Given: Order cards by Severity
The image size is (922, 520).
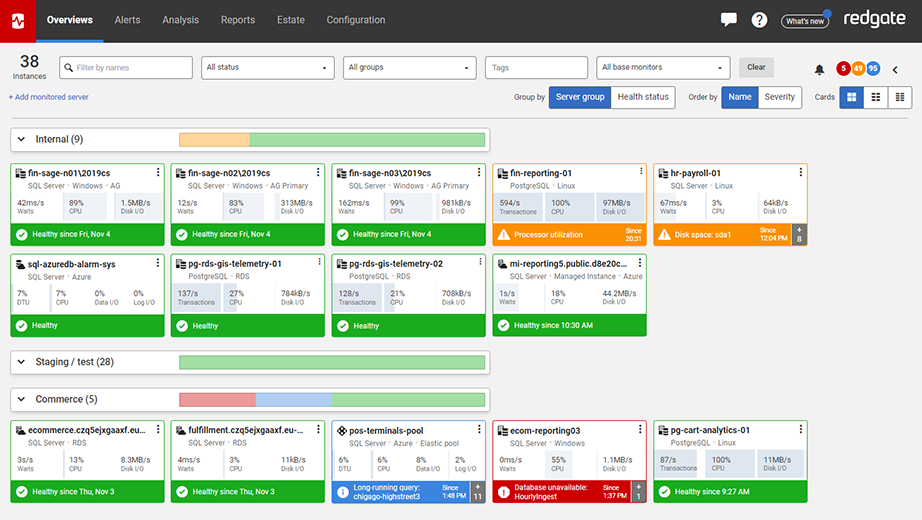Looking at the screenshot, I should pos(780,97).
